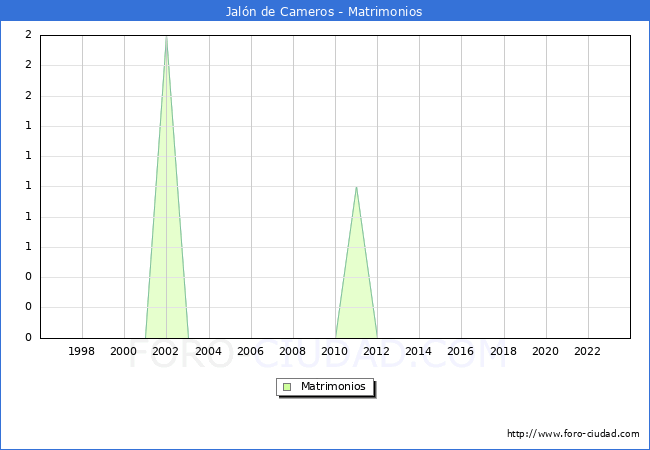Click the chart title Jalón de Cameros - Matrimonios
Viewport: 650px width, 450px height.
pos(324,11)
